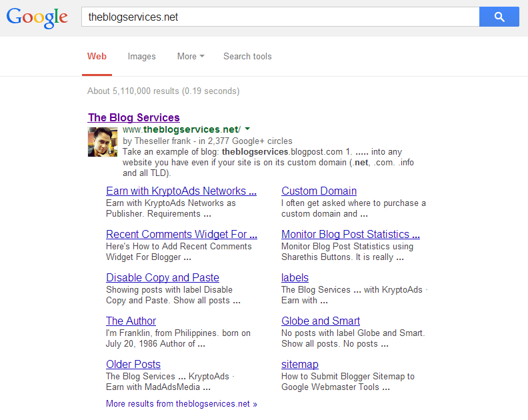The width and height of the screenshot is (528, 420).
Task: Open the by Theseller frank author link
Action: 157,141
